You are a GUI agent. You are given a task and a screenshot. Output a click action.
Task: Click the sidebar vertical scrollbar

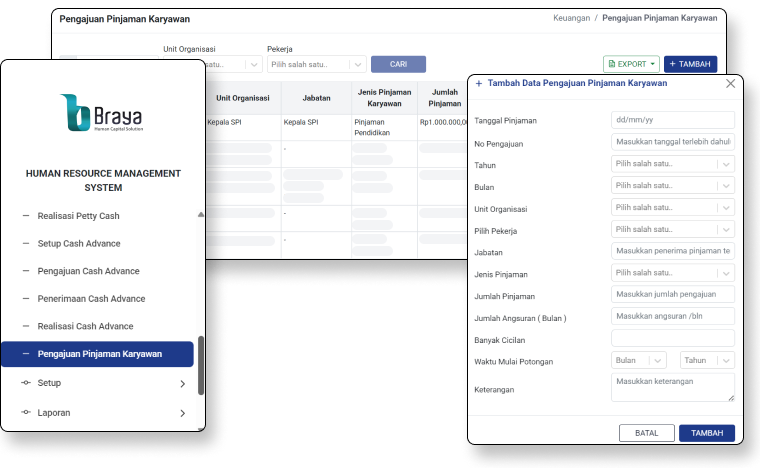point(201,365)
